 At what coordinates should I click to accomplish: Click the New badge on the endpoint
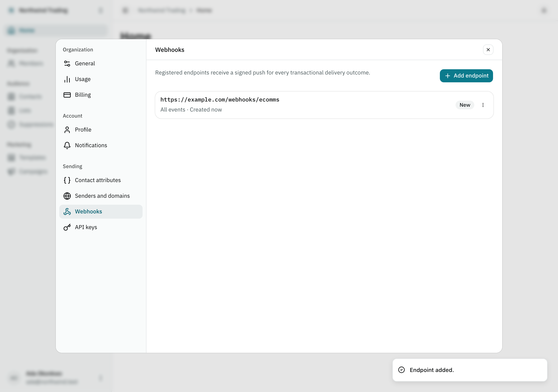465,105
